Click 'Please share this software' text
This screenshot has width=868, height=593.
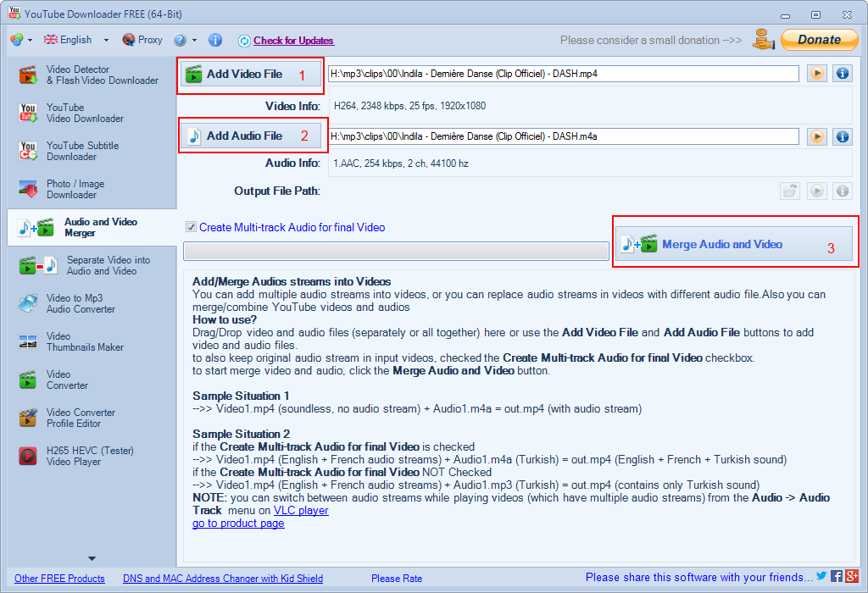coord(699,577)
